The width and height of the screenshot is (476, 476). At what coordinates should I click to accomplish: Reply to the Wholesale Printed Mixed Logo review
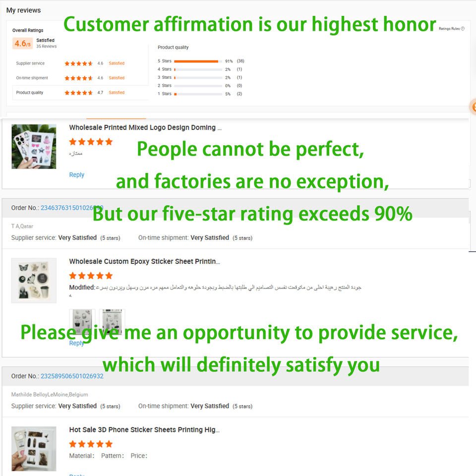coord(76,175)
